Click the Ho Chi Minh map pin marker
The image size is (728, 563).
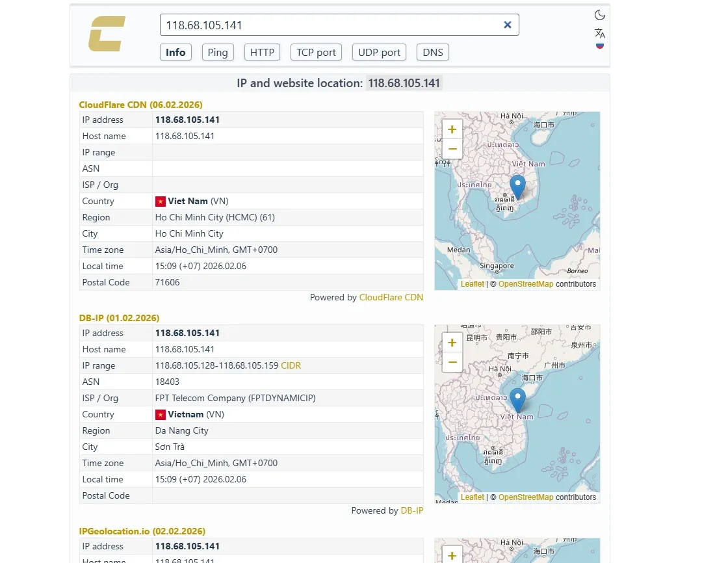517,187
